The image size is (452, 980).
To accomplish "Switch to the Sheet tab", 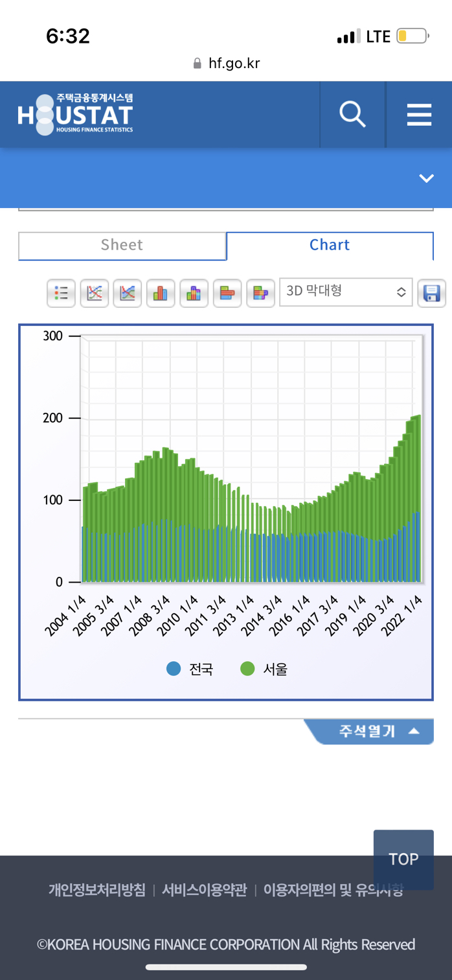I will [122, 245].
